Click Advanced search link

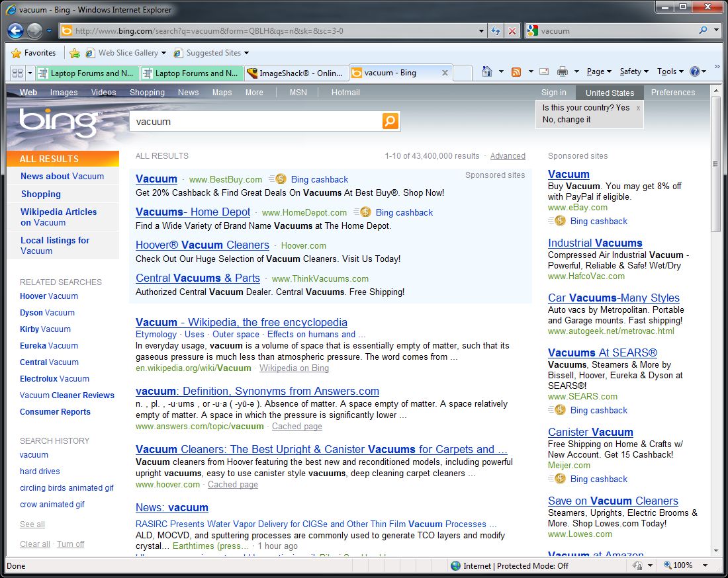(508, 156)
